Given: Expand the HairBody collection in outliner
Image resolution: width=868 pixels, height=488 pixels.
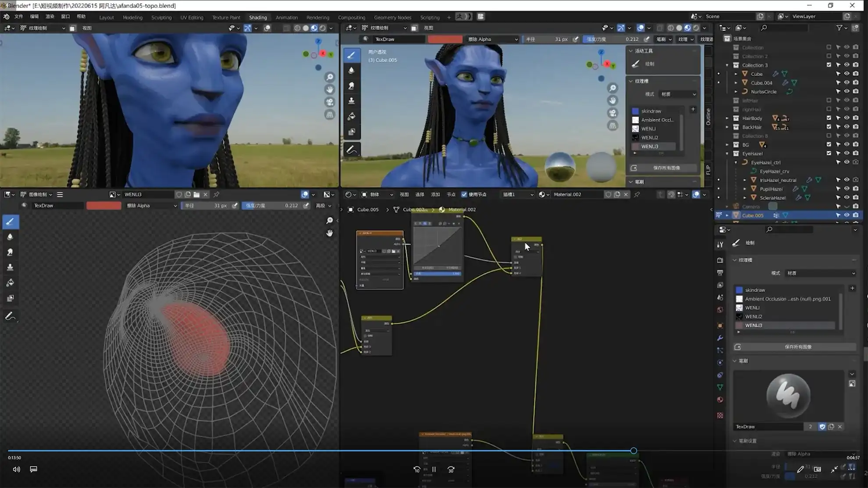Looking at the screenshot, I should point(727,118).
